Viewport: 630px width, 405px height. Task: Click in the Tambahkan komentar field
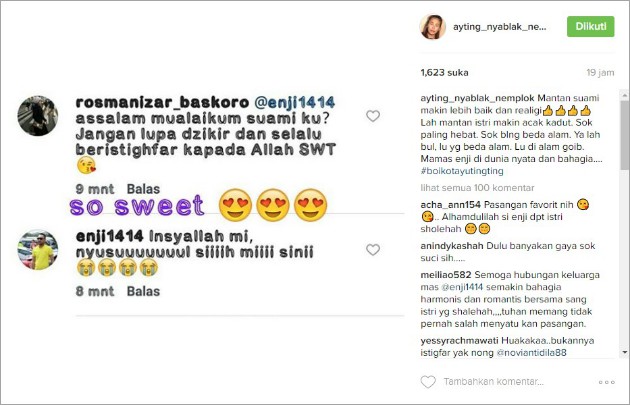click(493, 382)
